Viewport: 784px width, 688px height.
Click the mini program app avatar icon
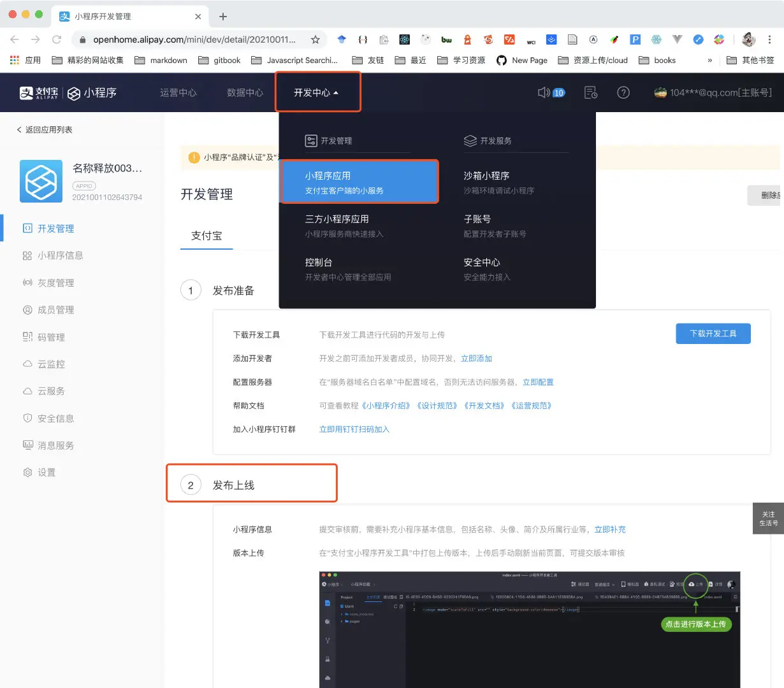(41, 181)
